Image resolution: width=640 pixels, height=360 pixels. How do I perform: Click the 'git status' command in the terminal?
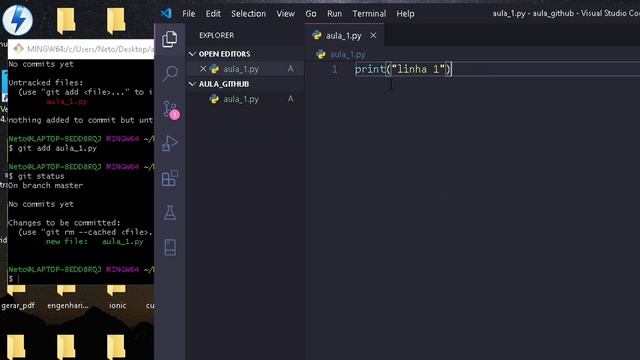[x=41, y=176]
